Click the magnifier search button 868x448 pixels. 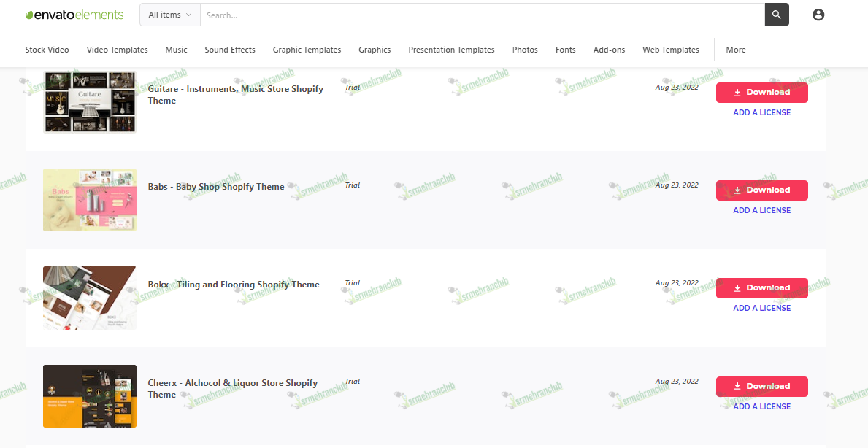[777, 15]
